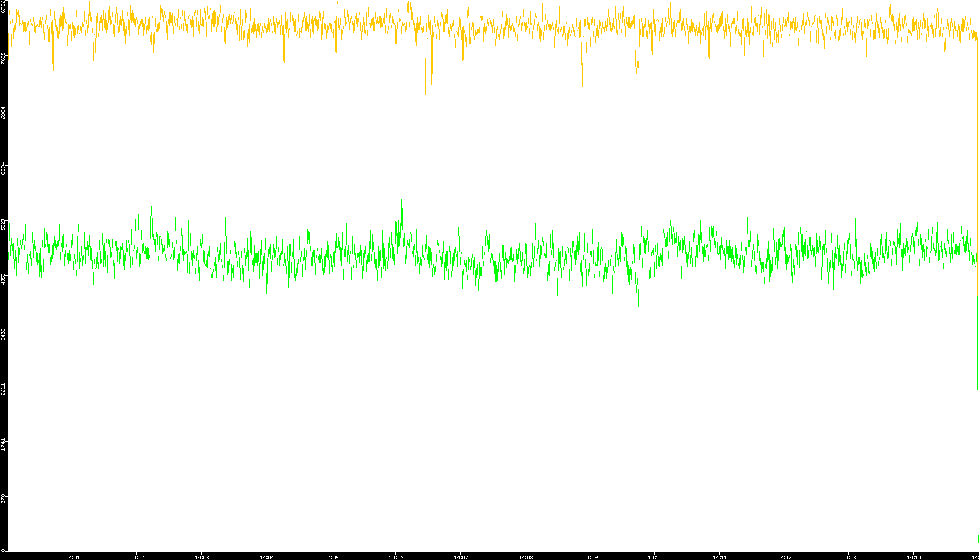Select the 14:01 time label

click(73, 557)
